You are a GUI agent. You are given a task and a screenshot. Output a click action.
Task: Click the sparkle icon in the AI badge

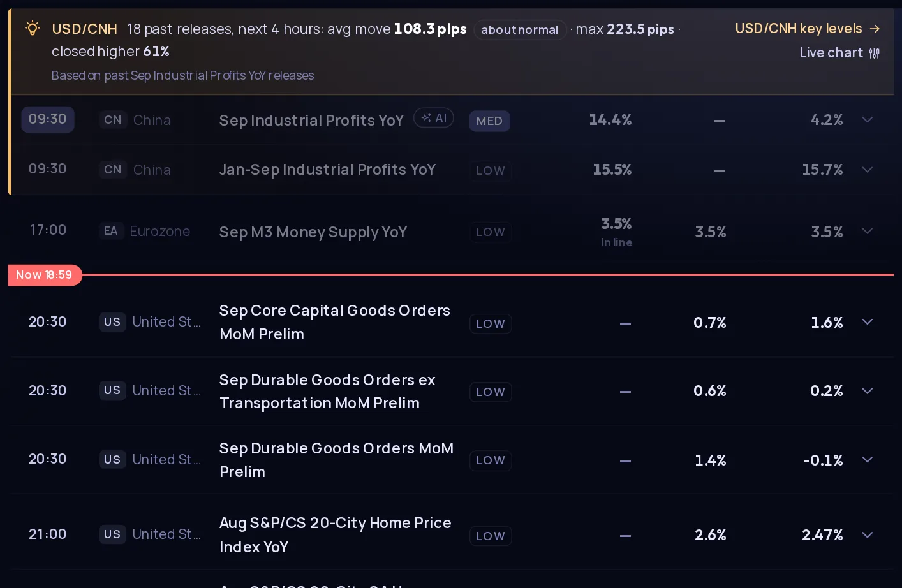click(x=426, y=118)
